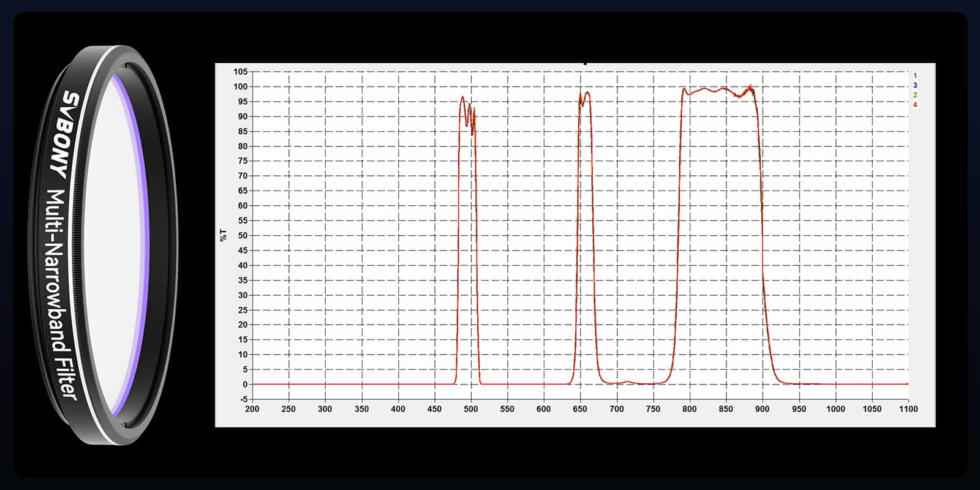Click the 650 label on x-axis

pos(579,409)
